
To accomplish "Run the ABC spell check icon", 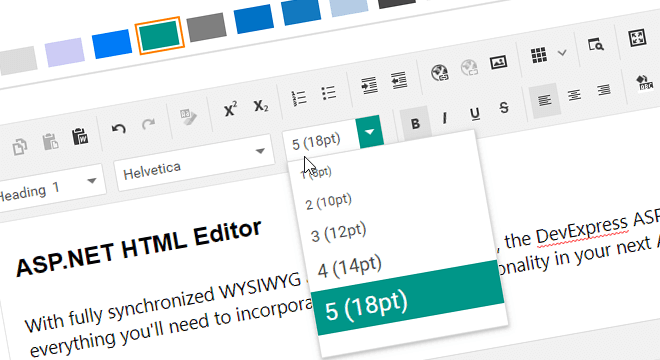I will click(x=644, y=82).
